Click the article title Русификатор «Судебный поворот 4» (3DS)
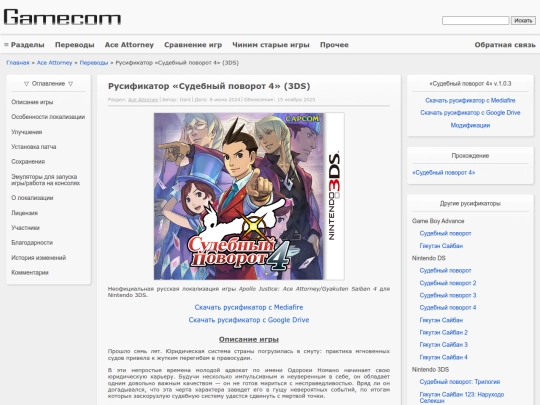The image size is (540, 405). pyautogui.click(x=209, y=86)
